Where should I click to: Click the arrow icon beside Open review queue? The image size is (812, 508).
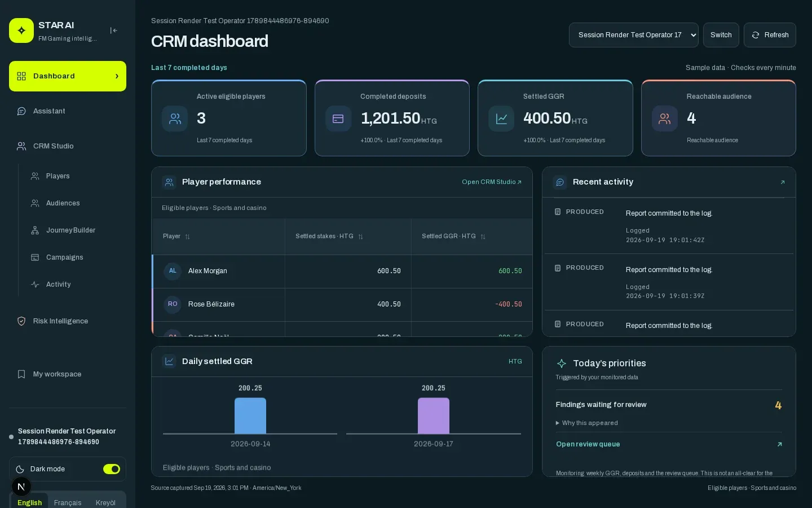[779, 444]
